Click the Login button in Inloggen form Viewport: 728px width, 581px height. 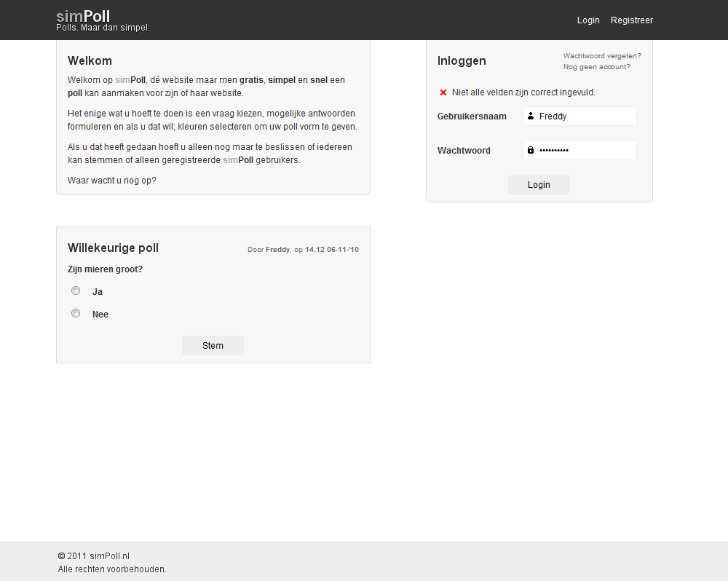click(x=539, y=184)
